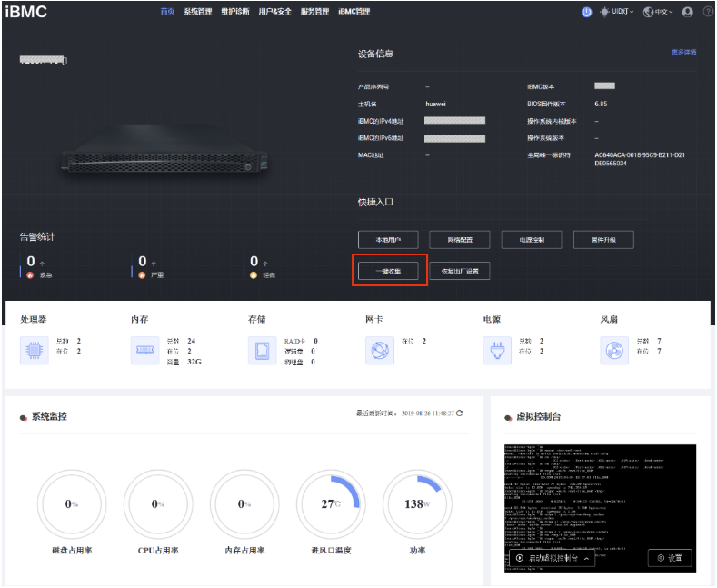
Task: Click the power supply plug icon
Action: pos(497,350)
